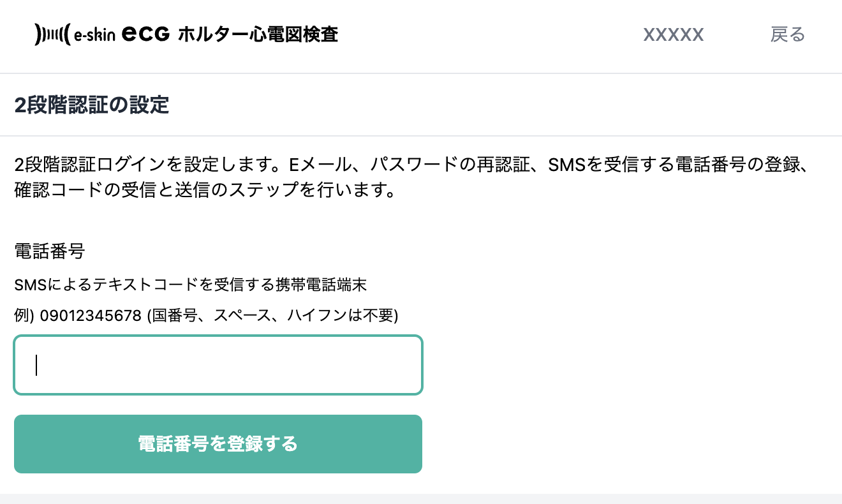Click the line starting with 確認コードの受信と送信

[204, 191]
